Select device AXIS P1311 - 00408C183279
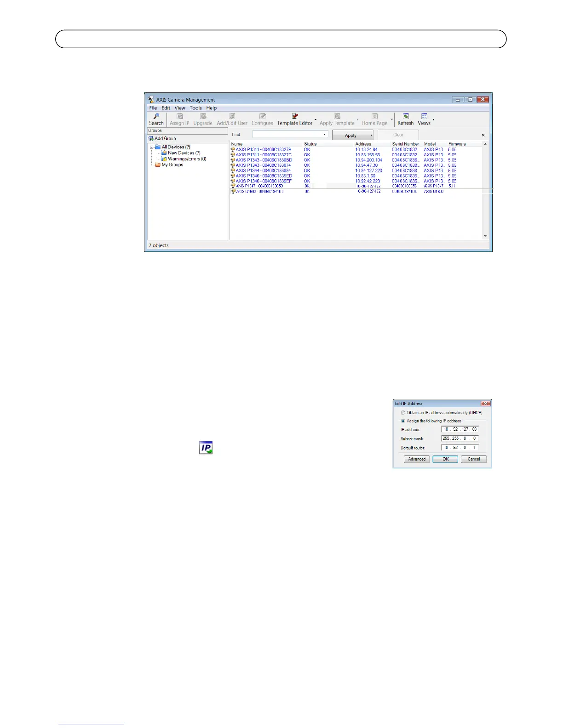Screen dimensions: 563x728 [263, 149]
